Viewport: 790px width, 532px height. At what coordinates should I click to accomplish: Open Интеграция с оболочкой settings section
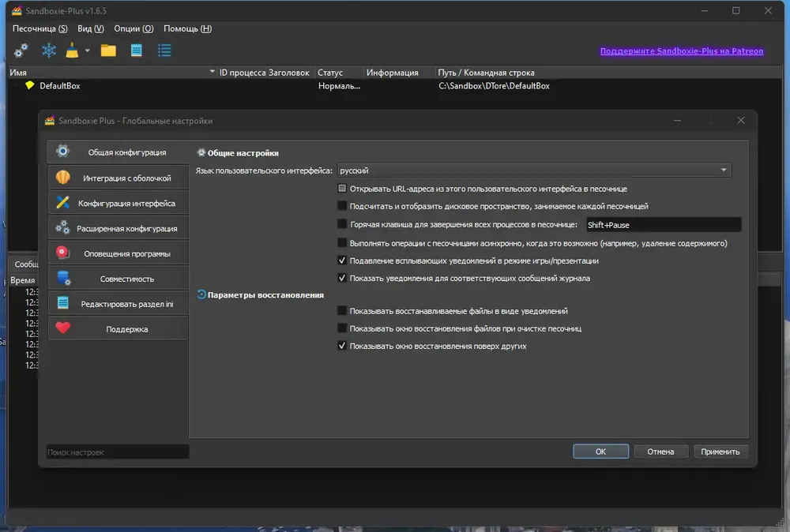(118, 178)
